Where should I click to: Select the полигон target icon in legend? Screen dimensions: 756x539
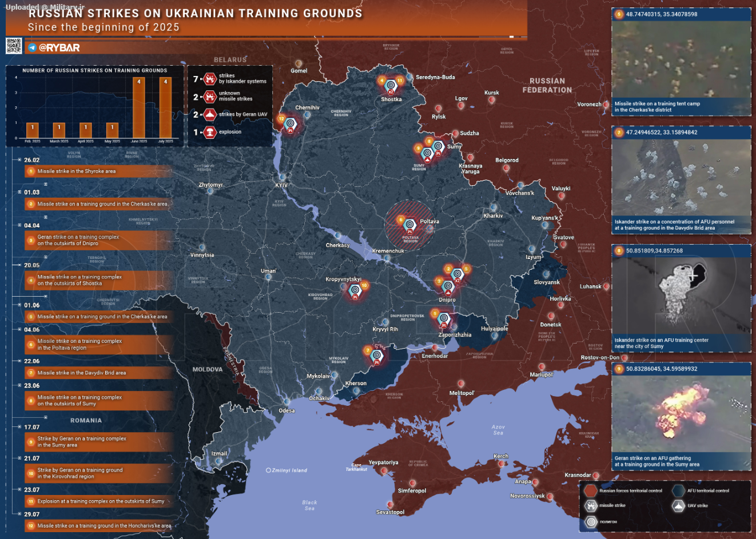591,522
